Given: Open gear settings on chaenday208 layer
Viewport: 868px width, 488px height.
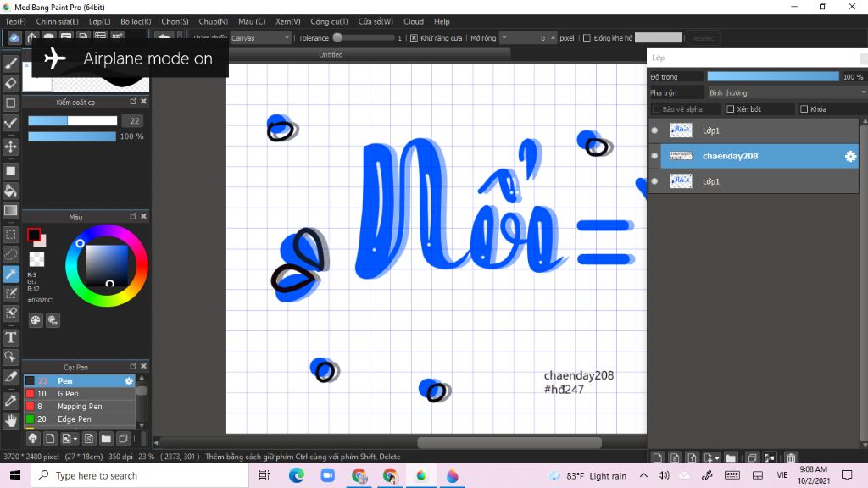Looking at the screenshot, I should click(x=850, y=156).
